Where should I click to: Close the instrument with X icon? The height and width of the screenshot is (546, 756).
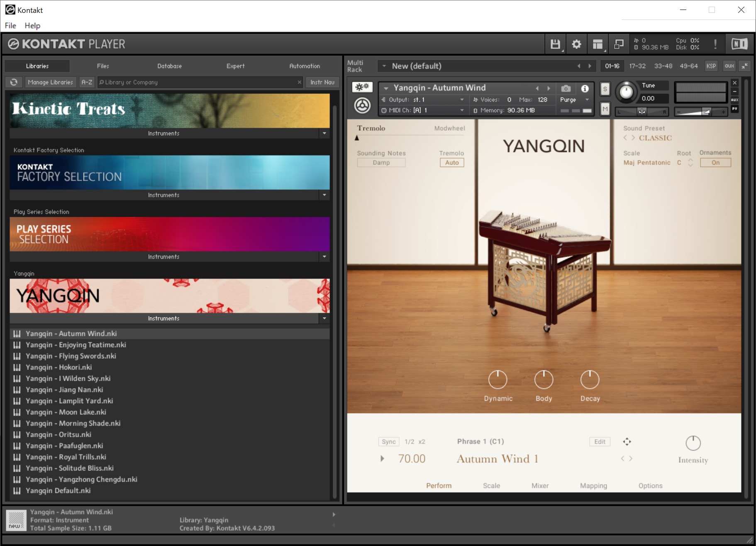pyautogui.click(x=734, y=83)
